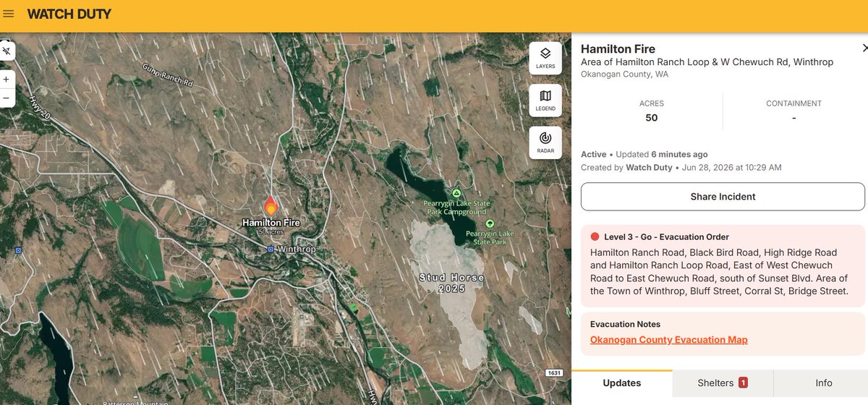Viewport: 868px width, 405px height.
Task: Switch to the Shelters tab
Action: tap(723, 383)
